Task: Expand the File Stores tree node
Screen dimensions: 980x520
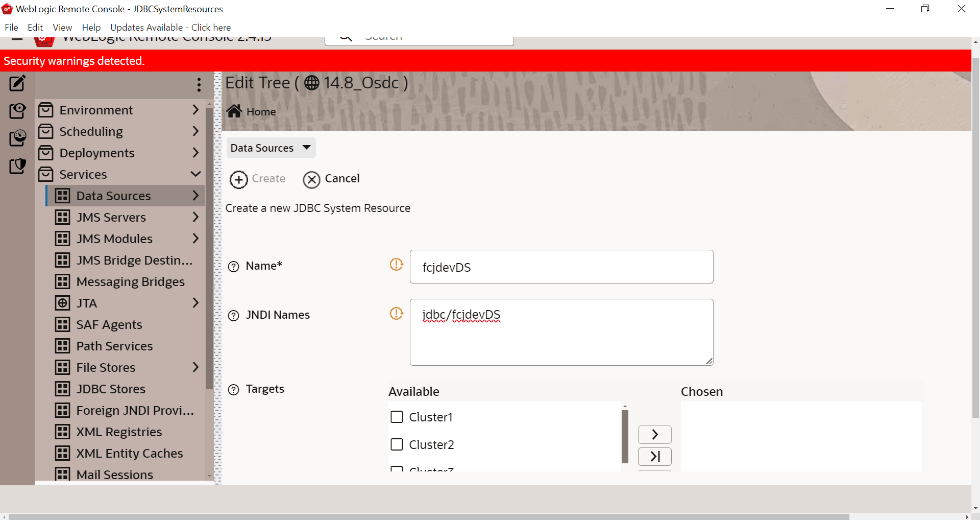Action: [x=195, y=367]
